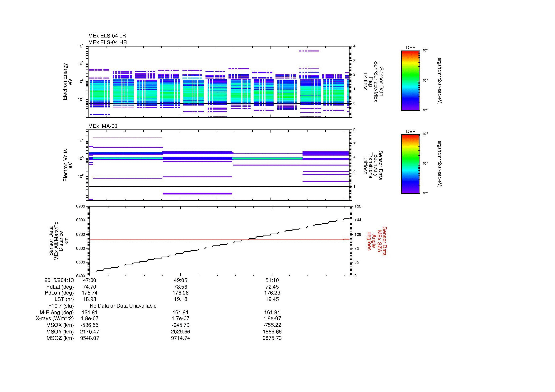Click the X-rays value '1.7e-07'
This screenshot has width=555, height=392.
(x=180, y=318)
